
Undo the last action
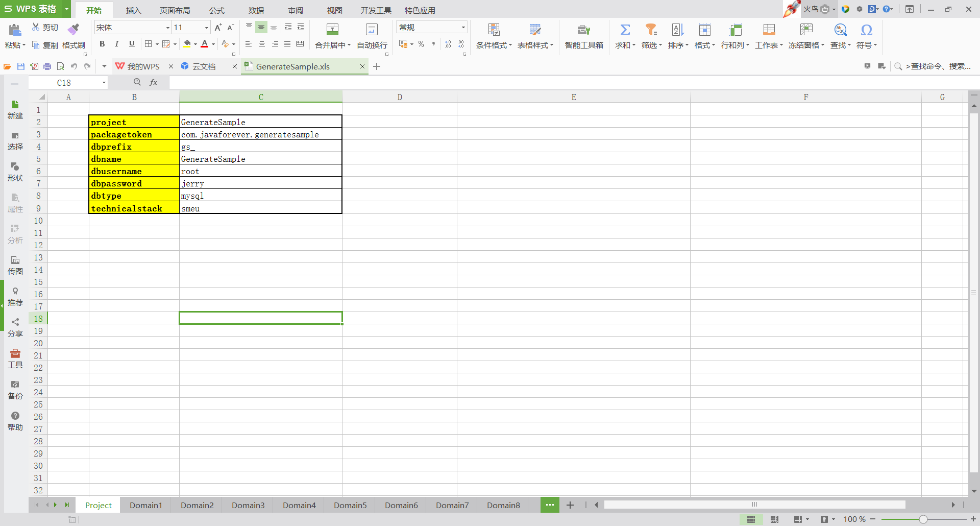[74, 66]
